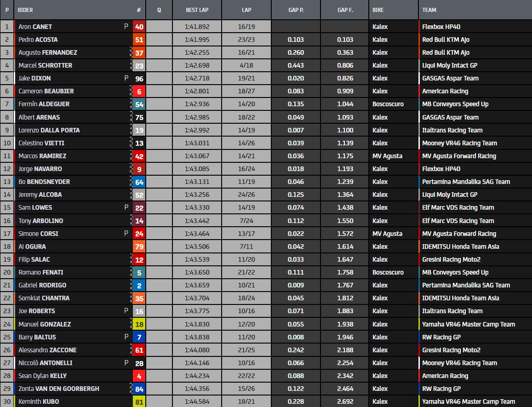Screen dimensions: 532x407
Task: Click the number 54 badge for Fermín Aldeguer
Action: [139, 104]
